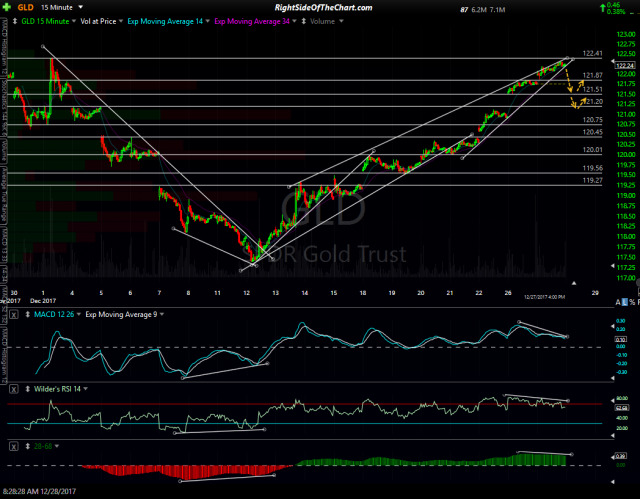
Task: Click the Exp Moving Average 9 label
Action: [121, 315]
